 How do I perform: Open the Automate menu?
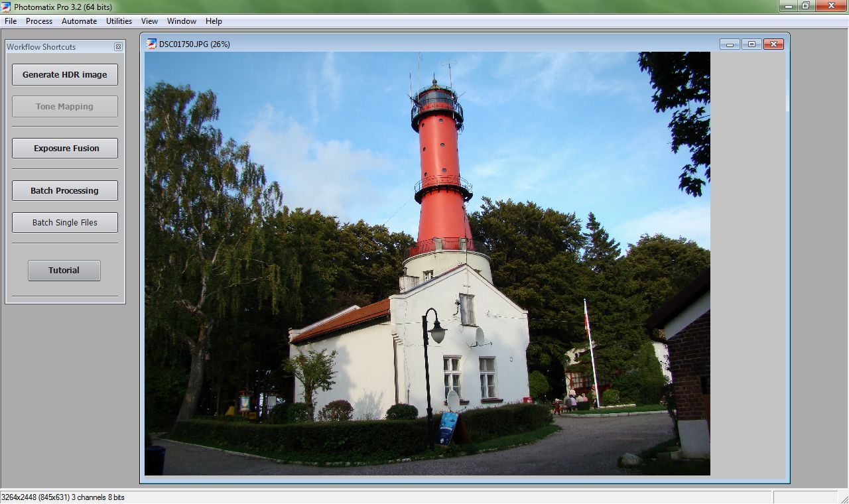point(79,21)
